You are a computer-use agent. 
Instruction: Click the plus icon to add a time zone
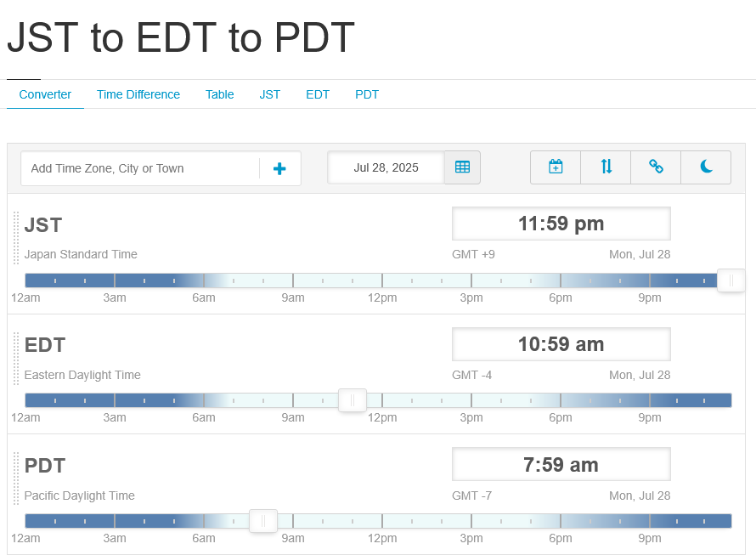pos(279,168)
